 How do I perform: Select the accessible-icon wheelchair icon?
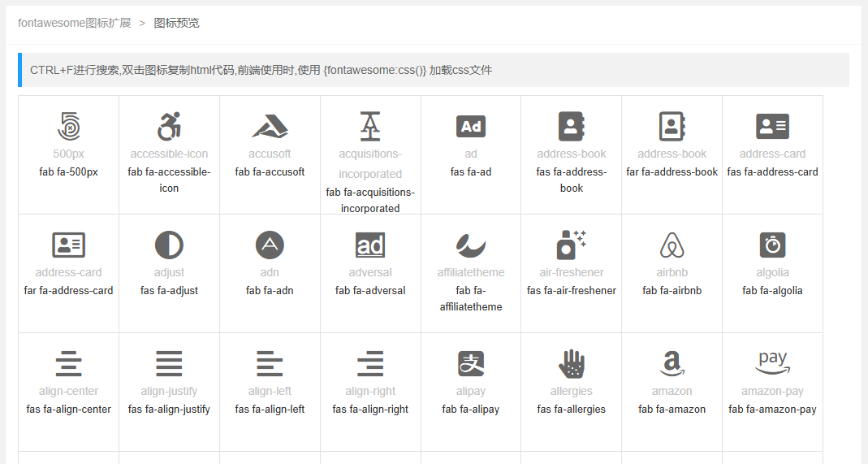(x=169, y=127)
